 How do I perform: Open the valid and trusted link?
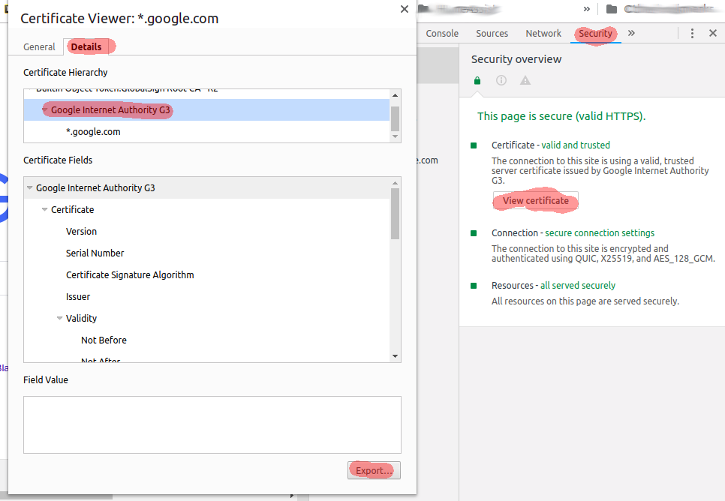pos(576,145)
